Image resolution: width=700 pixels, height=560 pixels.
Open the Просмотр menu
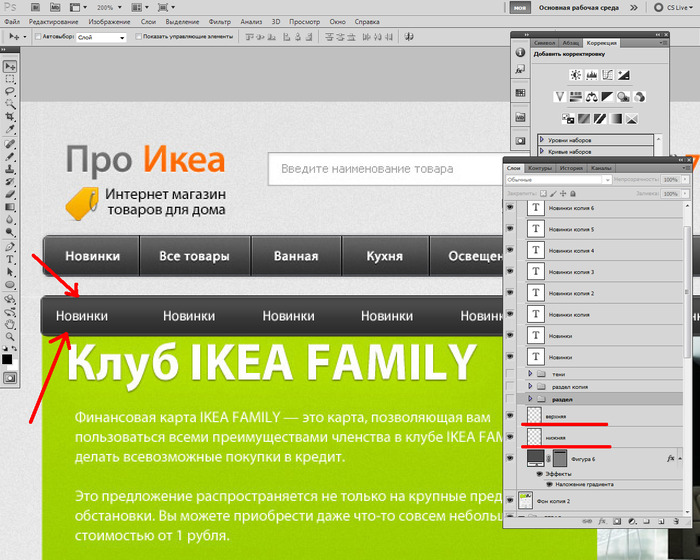(x=304, y=21)
